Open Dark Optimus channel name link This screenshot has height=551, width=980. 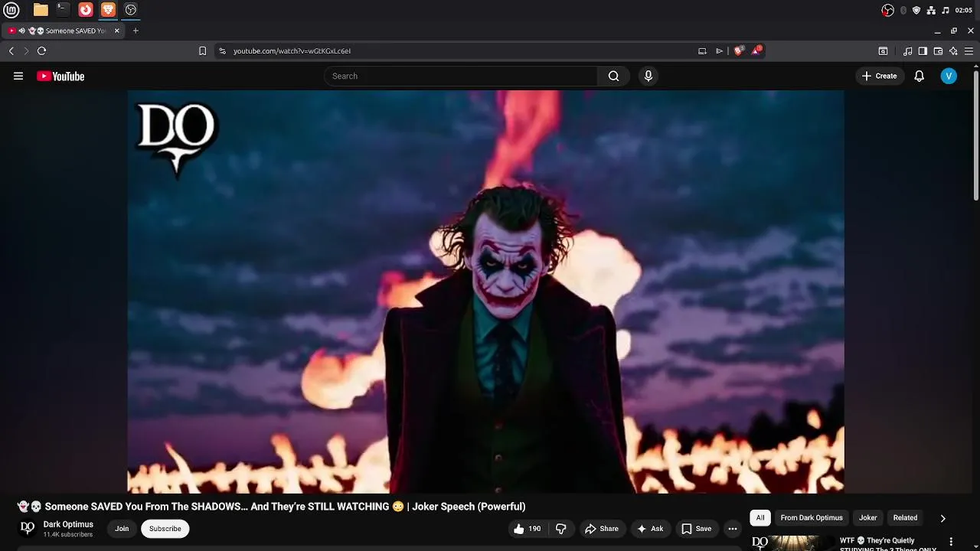68,524
